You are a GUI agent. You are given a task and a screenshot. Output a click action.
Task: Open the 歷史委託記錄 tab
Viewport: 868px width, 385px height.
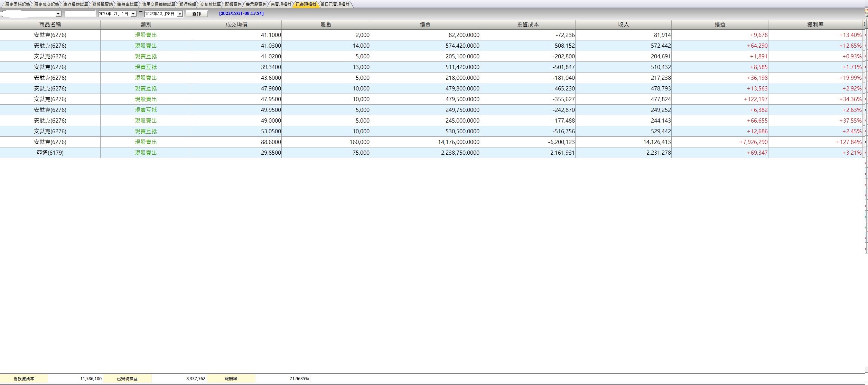tap(17, 4)
